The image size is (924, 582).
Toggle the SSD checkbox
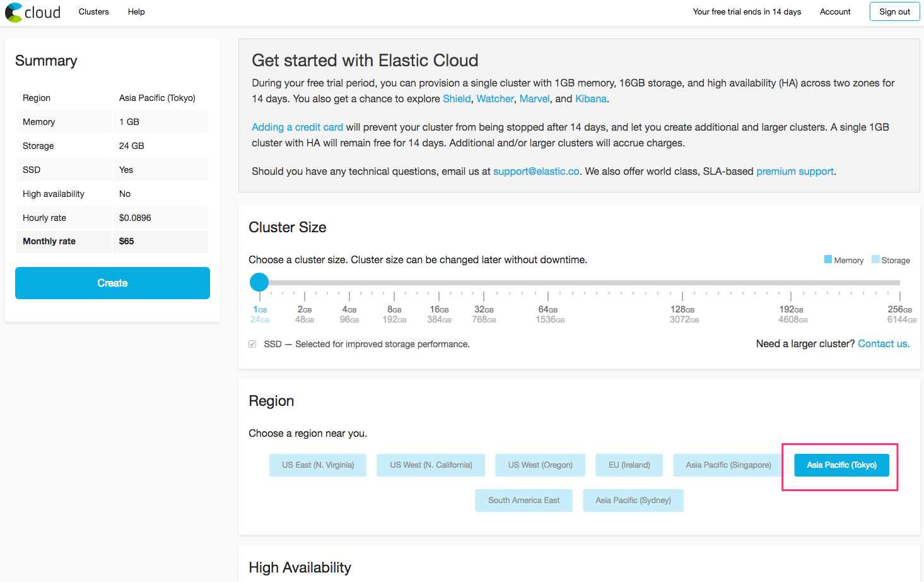click(x=252, y=344)
